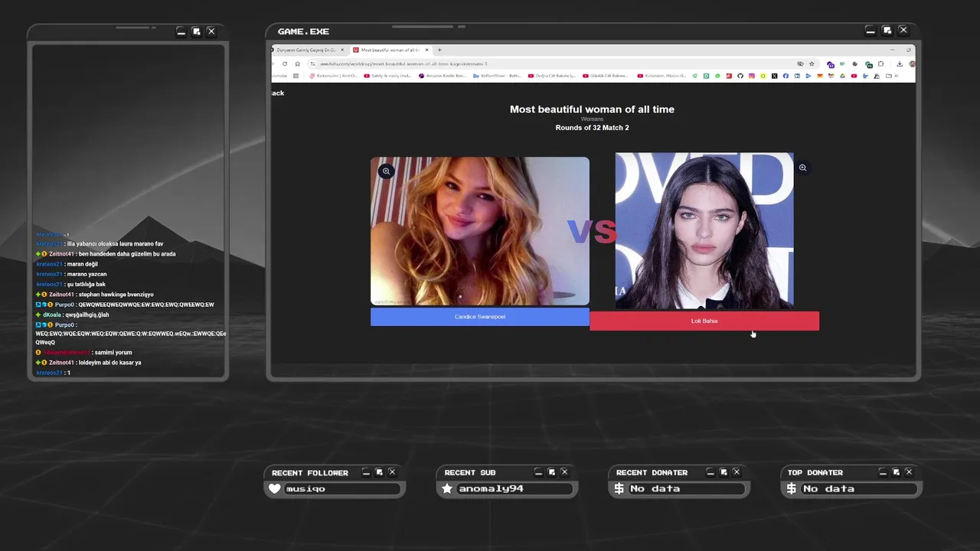Open the apps grid icon in bookmarks bar
Viewport: 980px width, 551px height.
coord(296,76)
